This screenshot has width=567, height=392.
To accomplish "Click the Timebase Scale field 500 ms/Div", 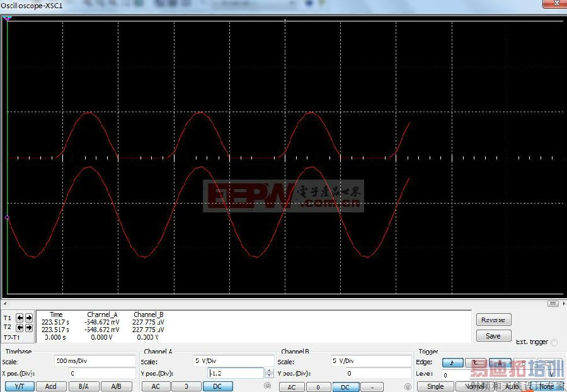I will point(95,361).
